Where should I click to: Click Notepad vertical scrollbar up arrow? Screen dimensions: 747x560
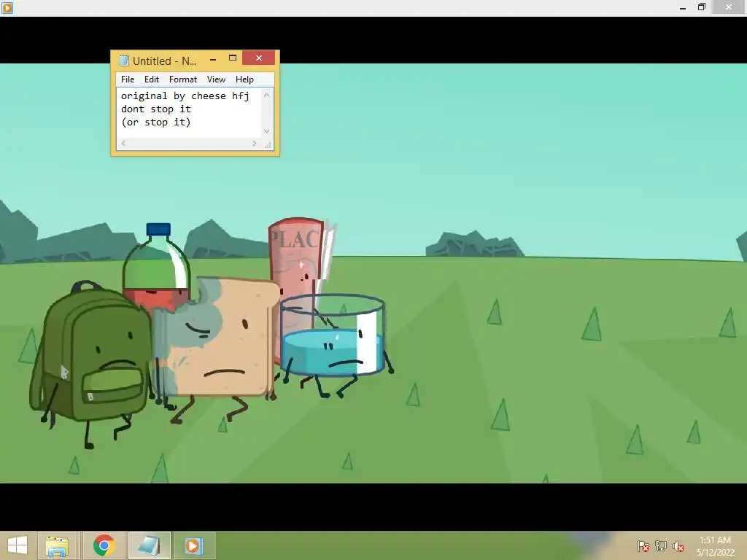pyautogui.click(x=267, y=95)
